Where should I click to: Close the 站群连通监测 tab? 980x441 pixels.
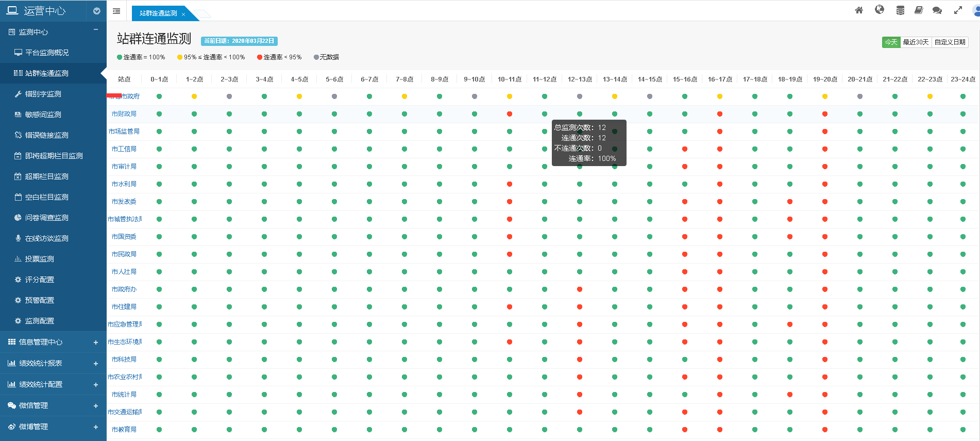183,14
